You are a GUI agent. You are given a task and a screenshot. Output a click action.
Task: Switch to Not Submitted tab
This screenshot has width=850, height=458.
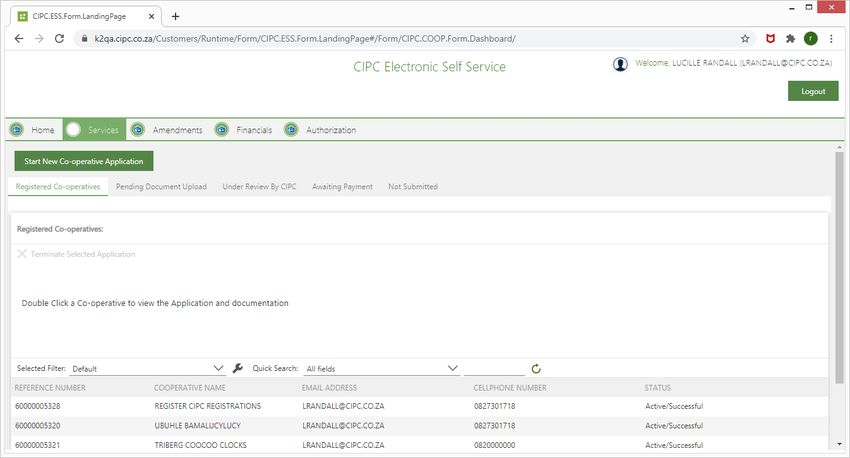click(x=413, y=186)
